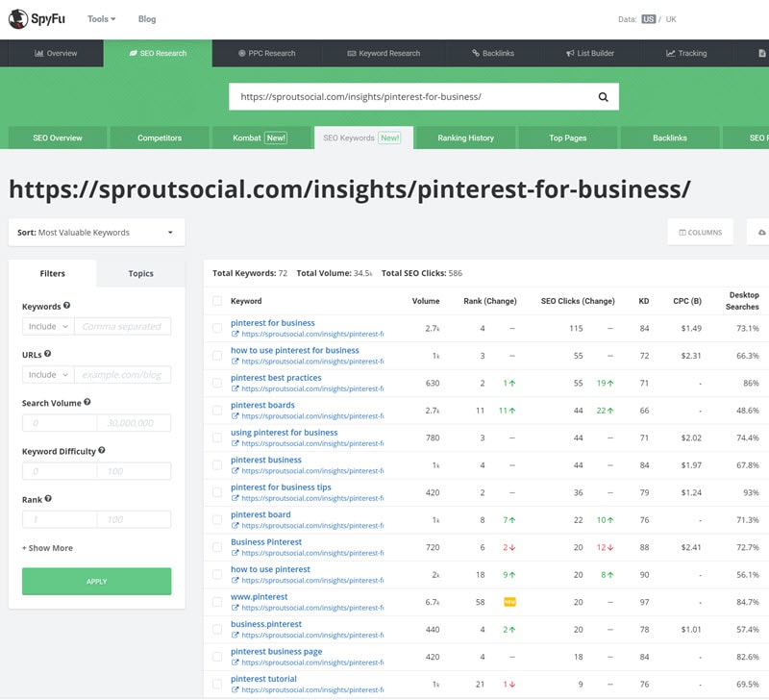Switch to the Overview nav tab
The height and width of the screenshot is (700, 769).
point(56,54)
